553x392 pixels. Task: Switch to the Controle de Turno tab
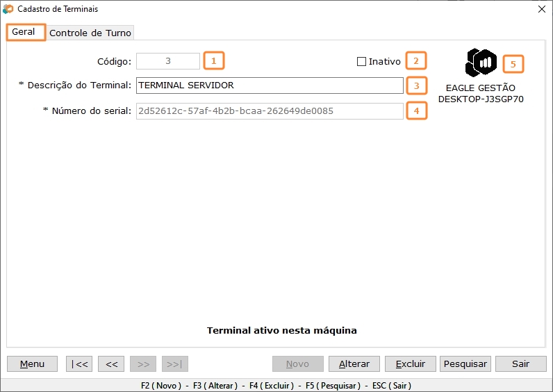90,33
